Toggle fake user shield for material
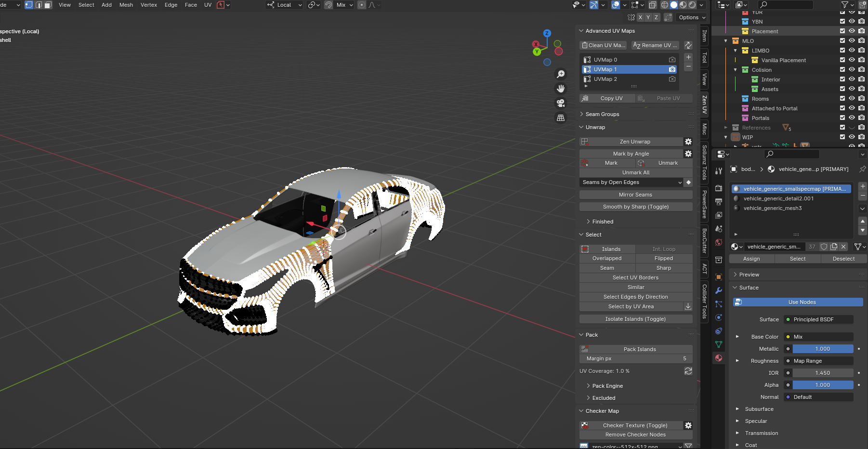The height and width of the screenshot is (449, 868). tap(824, 247)
